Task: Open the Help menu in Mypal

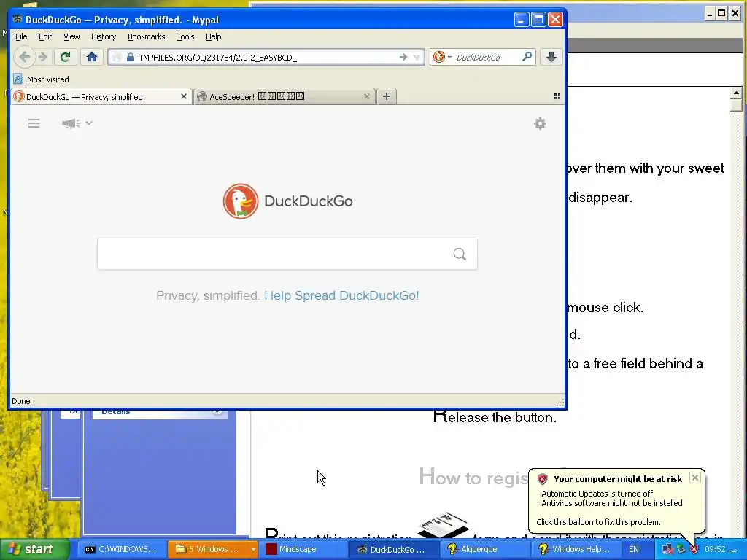Action: click(x=214, y=36)
